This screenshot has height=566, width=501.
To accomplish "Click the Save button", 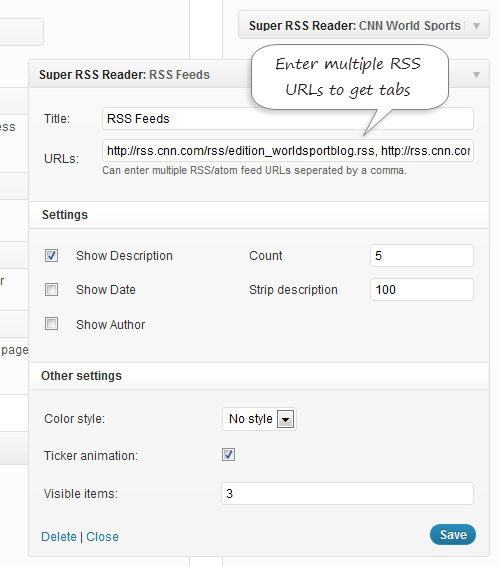I will click(x=453, y=535).
